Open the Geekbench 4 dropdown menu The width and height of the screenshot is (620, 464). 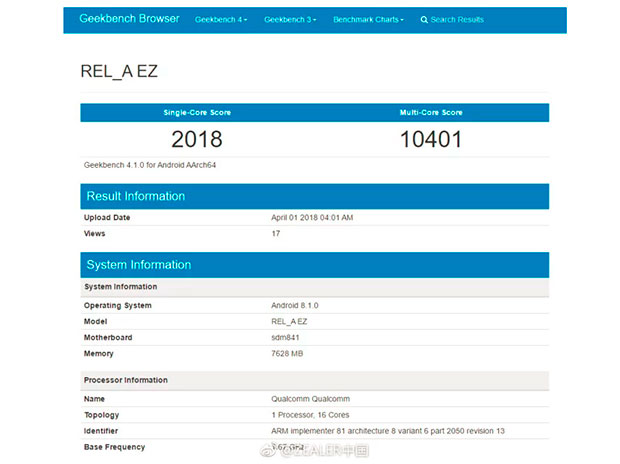coord(221,20)
